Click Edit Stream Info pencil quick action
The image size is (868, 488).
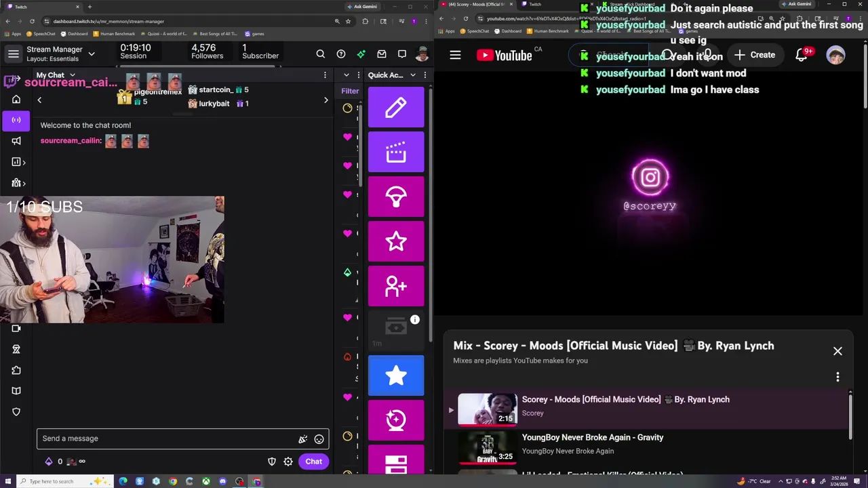[x=396, y=107]
